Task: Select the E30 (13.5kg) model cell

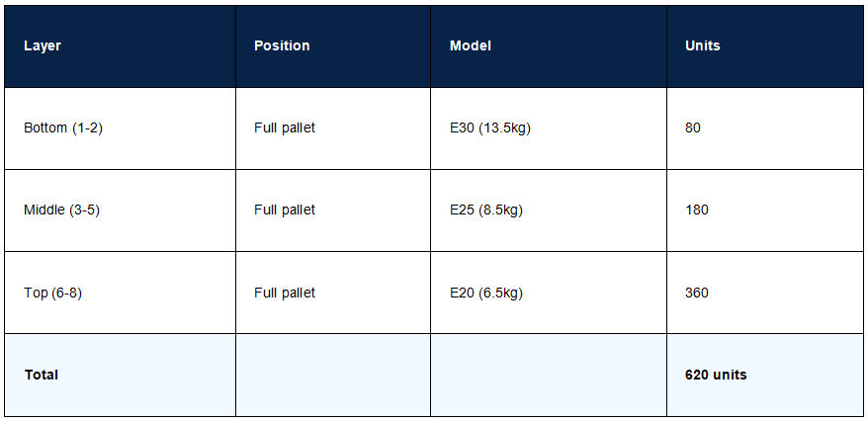Action: [549, 128]
